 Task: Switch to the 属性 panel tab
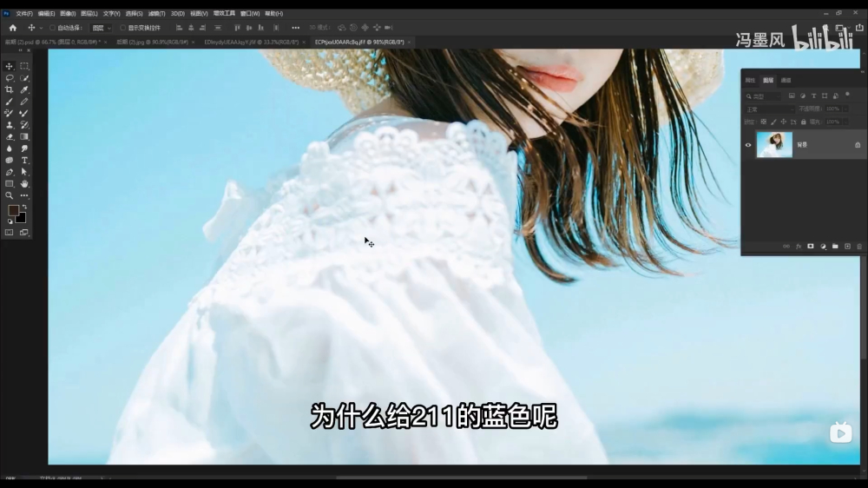coord(750,80)
